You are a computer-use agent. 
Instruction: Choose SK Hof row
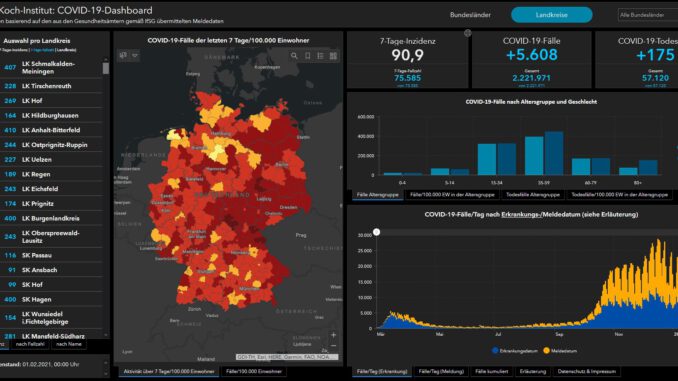pyautogui.click(x=51, y=285)
